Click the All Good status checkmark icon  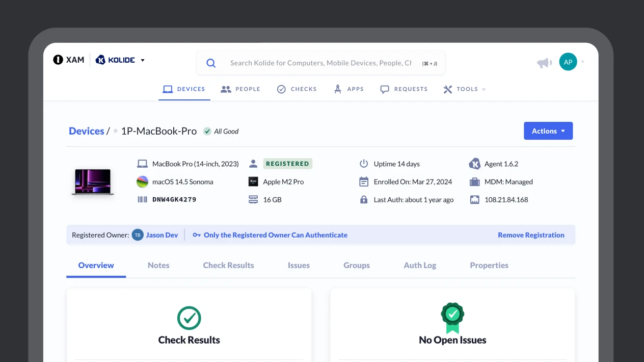point(207,131)
